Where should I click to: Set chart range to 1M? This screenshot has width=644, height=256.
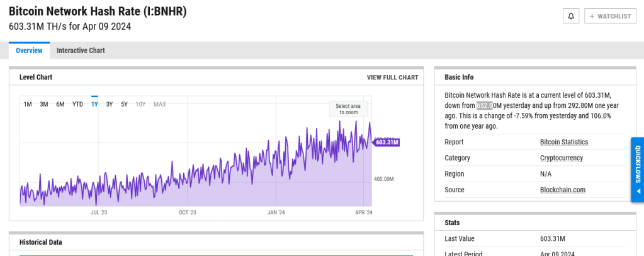tap(28, 104)
